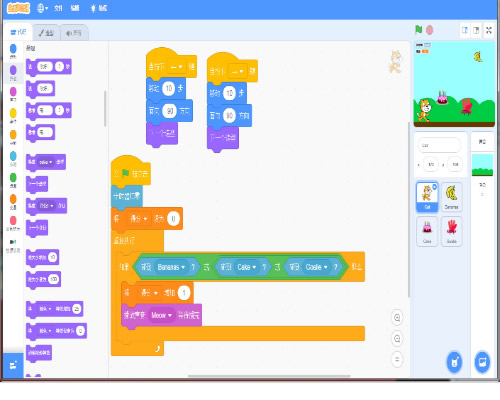Click the sprite name input field

[439, 145]
